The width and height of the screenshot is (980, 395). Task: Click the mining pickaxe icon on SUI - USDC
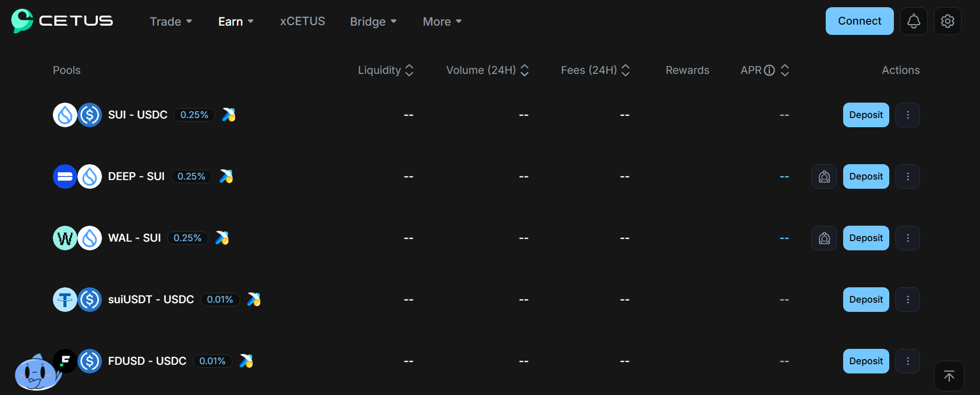229,115
